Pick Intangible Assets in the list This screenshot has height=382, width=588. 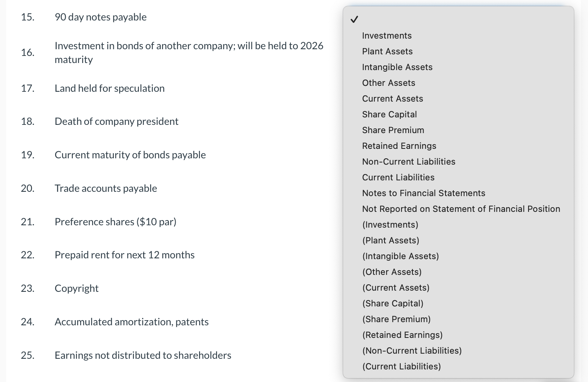coord(397,67)
